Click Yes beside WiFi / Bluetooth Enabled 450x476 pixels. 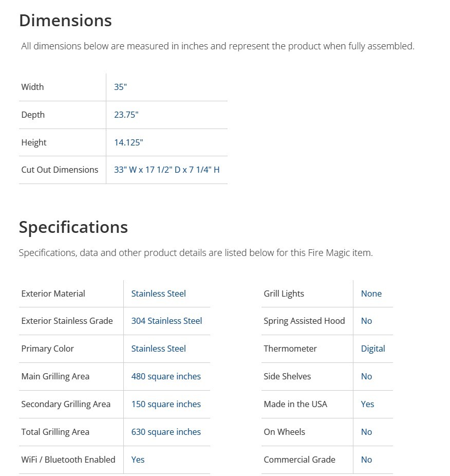click(138, 460)
